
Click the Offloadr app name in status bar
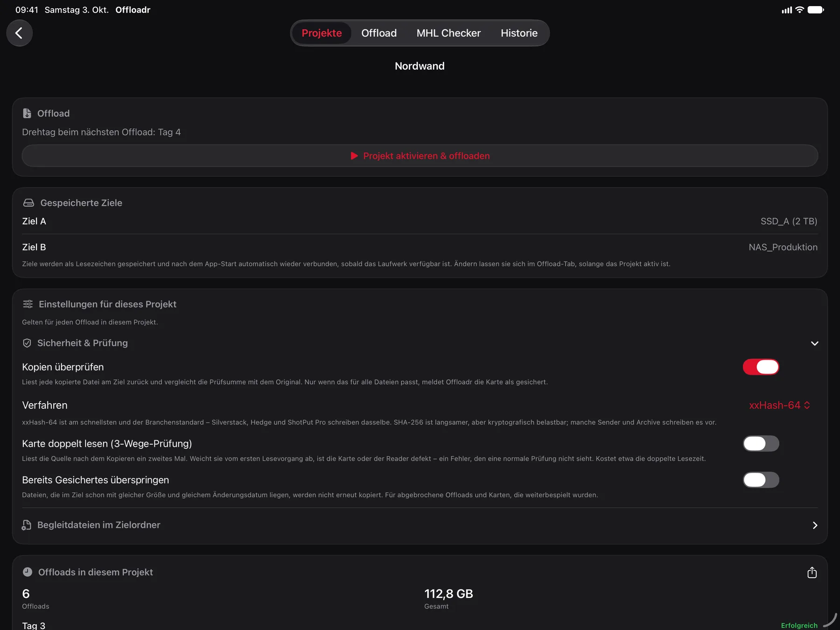[x=133, y=10]
